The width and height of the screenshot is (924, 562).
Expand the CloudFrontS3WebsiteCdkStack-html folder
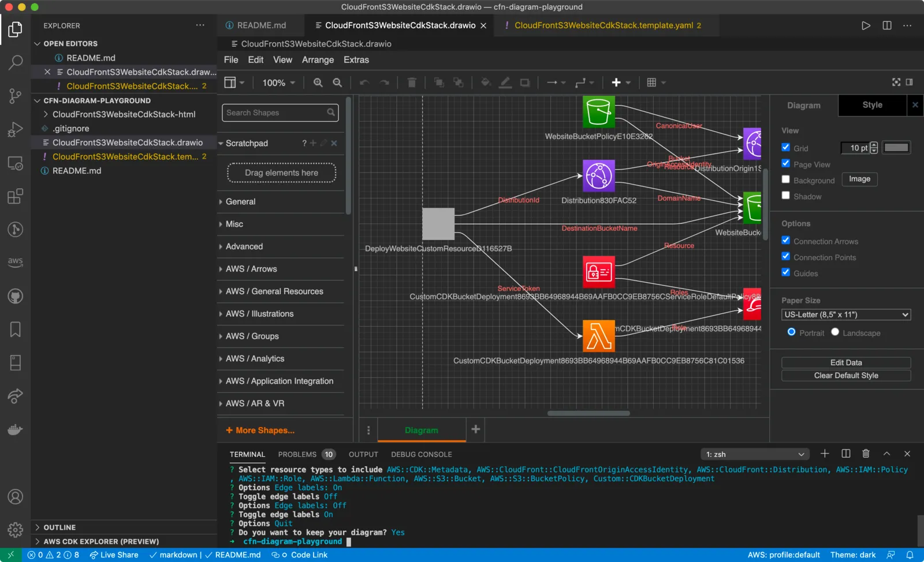[124, 114]
